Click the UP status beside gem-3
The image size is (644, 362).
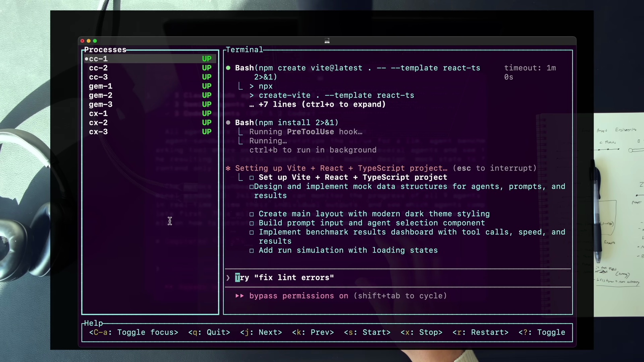click(x=206, y=104)
